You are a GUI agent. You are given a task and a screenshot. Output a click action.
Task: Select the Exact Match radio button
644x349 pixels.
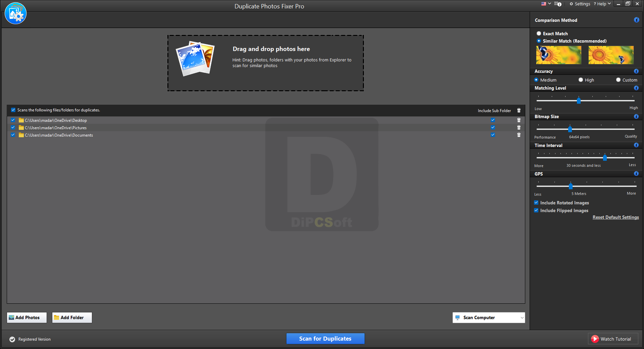[x=539, y=34]
